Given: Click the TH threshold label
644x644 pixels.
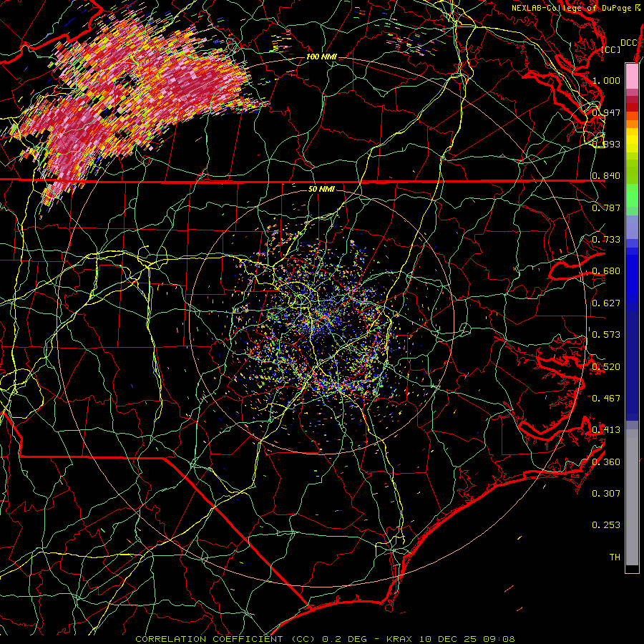Looking at the screenshot, I should 615,557.
